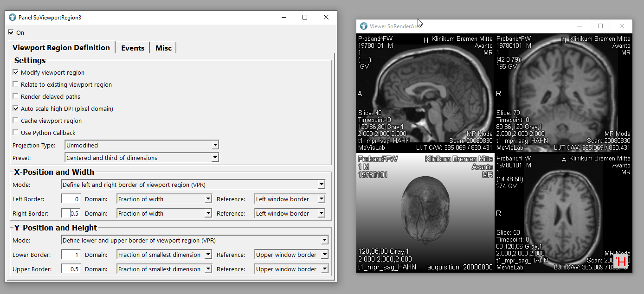Enable Render delayed paths checkbox
This screenshot has width=644, height=294.
tap(16, 97)
